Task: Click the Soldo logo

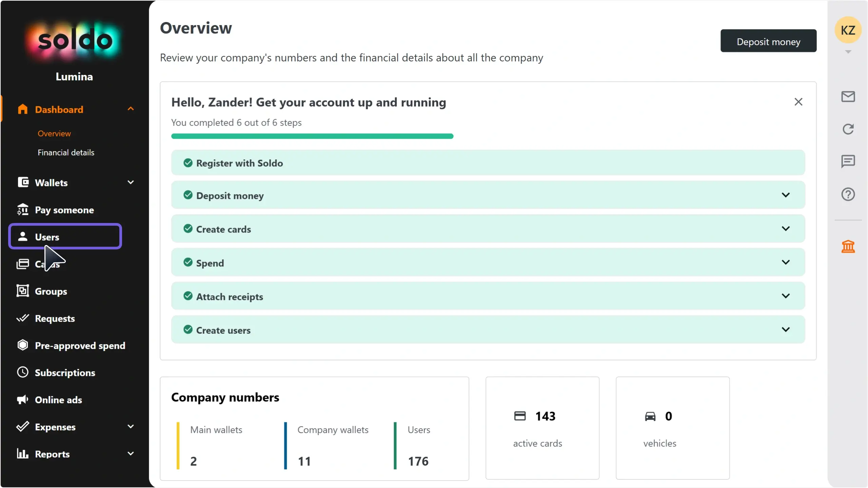Action: [75, 41]
